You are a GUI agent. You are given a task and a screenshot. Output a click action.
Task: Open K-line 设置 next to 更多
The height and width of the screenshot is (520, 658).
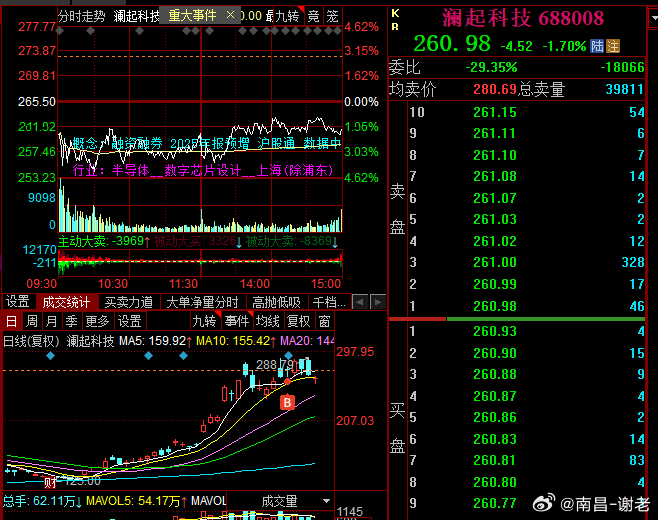pos(129,321)
